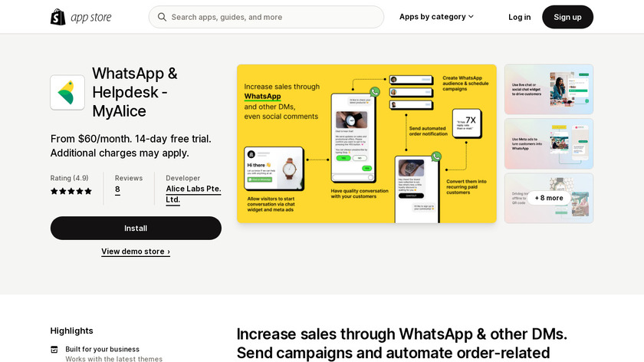The width and height of the screenshot is (644, 362).
Task: Click the five-star rating icons
Action: point(71,191)
